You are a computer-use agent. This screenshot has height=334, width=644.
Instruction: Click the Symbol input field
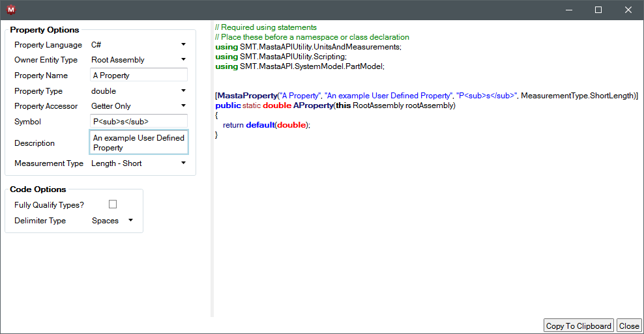[138, 122]
